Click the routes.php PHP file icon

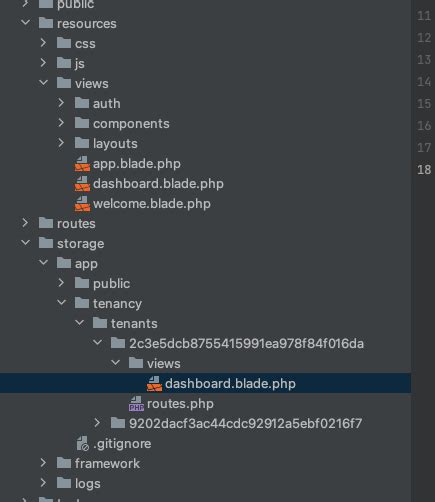(136, 404)
